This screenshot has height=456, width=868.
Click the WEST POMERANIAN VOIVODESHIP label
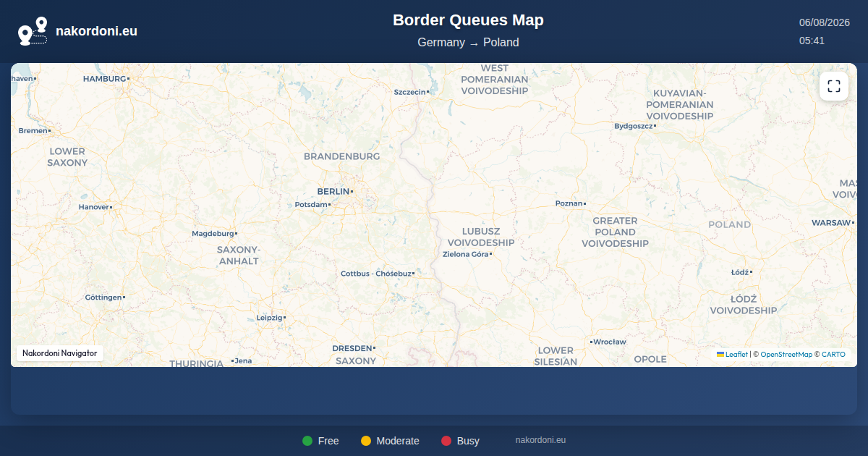(495, 80)
